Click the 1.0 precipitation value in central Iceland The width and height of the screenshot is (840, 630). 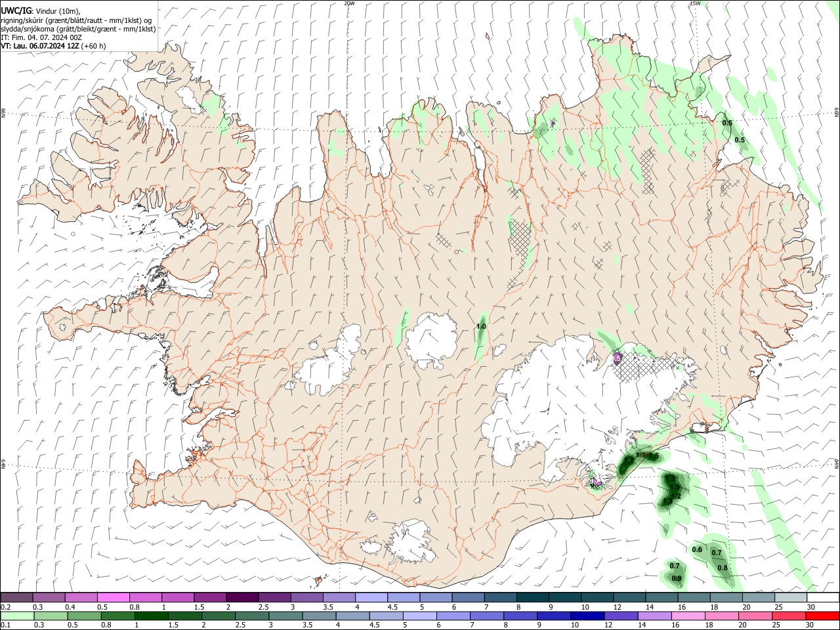pos(481,326)
